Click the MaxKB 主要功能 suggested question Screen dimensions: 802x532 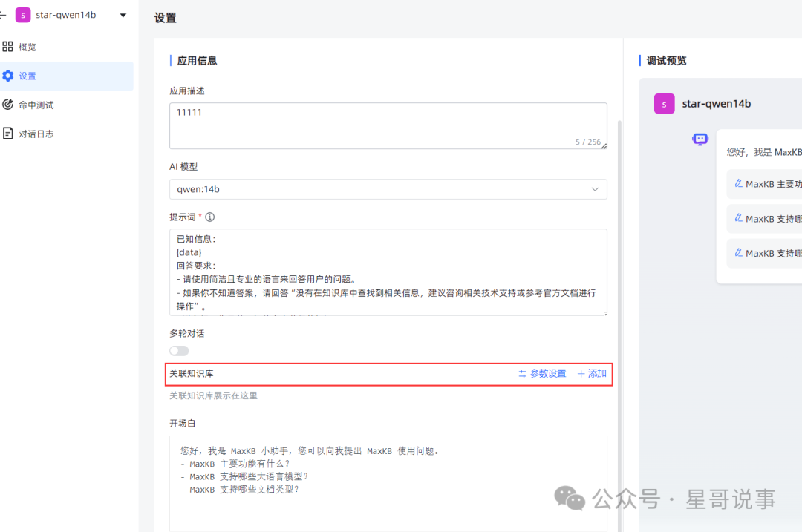[764, 184]
